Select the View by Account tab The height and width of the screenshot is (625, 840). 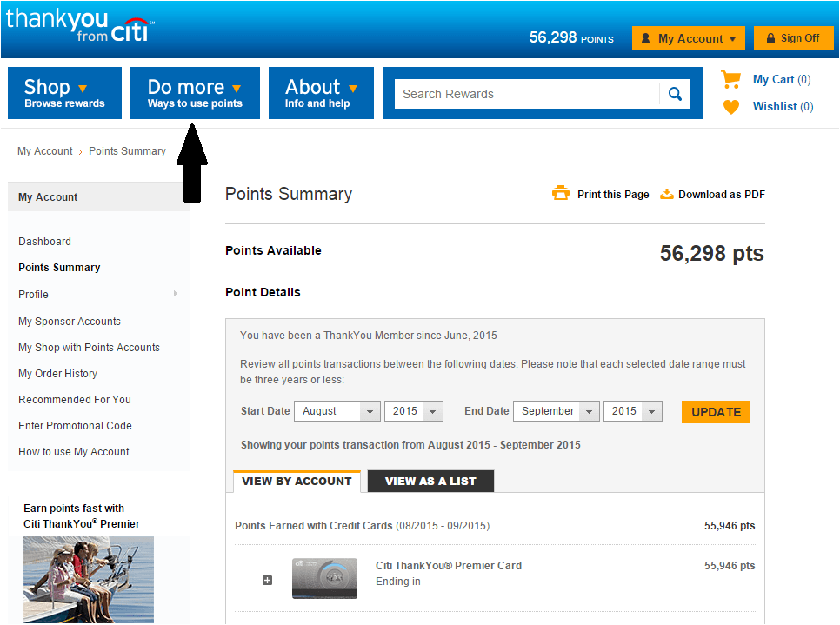(297, 481)
